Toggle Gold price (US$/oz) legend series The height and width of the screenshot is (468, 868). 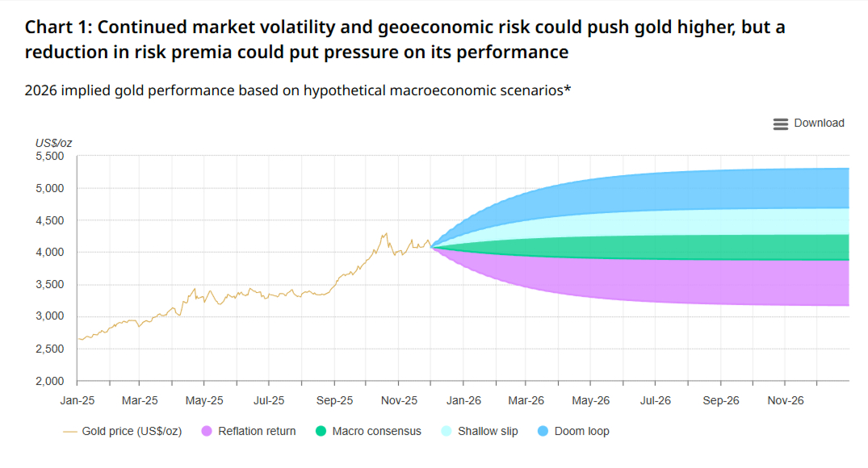coord(132,431)
